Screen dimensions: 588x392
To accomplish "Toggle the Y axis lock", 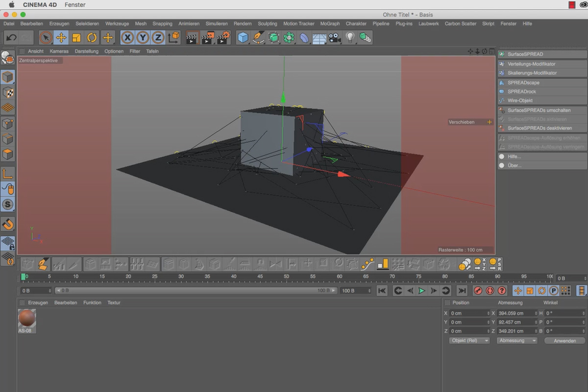I will tap(143, 37).
